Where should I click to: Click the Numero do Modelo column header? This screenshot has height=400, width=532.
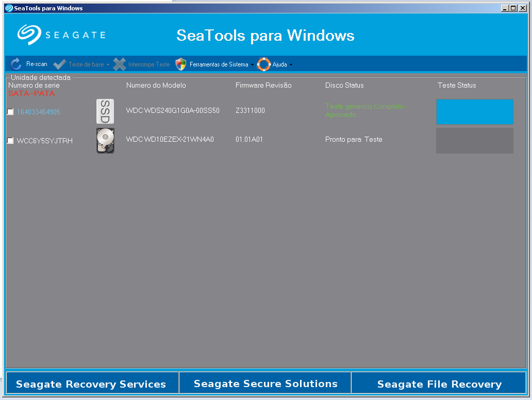[x=156, y=85]
